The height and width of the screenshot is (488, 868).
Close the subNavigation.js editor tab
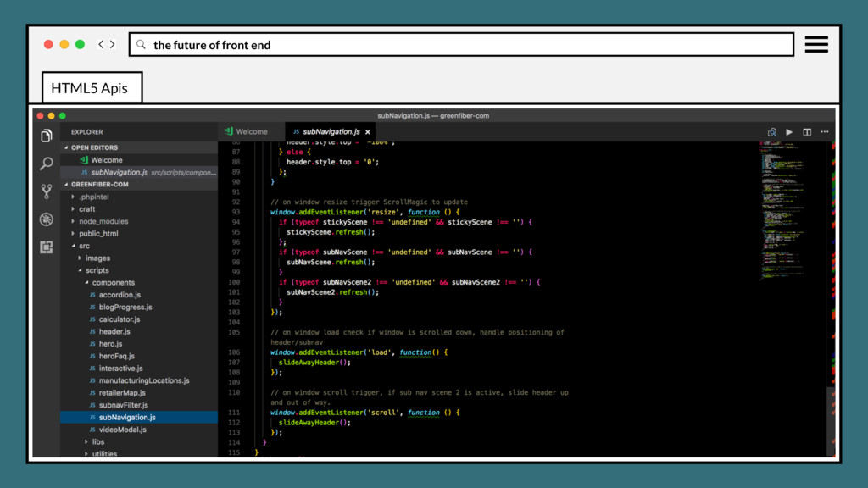coord(368,131)
